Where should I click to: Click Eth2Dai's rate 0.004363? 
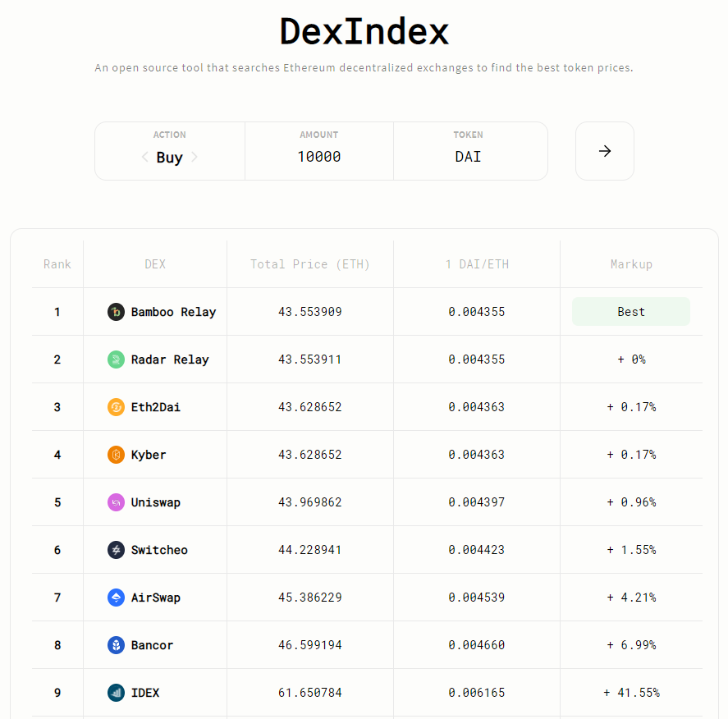(477, 407)
